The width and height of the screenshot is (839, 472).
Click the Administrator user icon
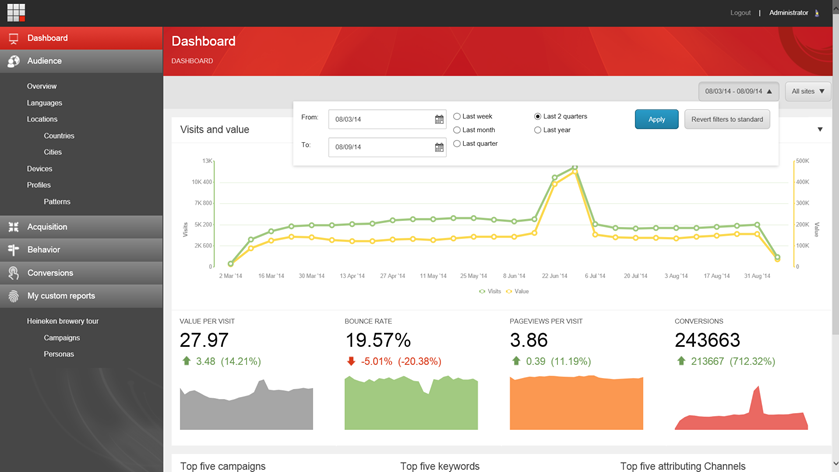coord(817,13)
